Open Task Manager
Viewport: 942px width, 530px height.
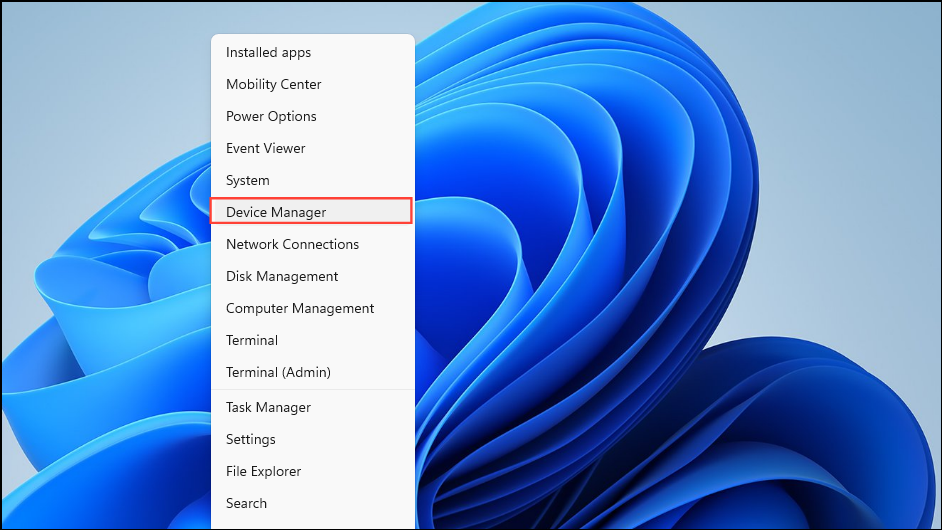tap(312, 407)
